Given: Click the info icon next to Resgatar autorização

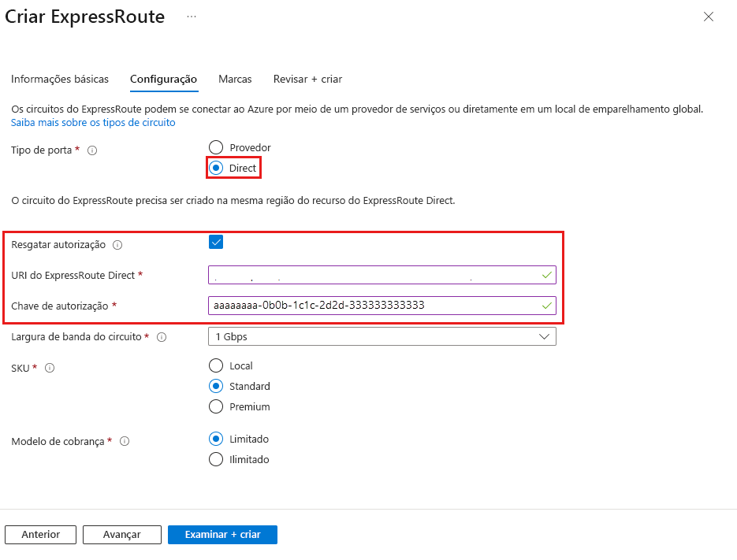Looking at the screenshot, I should click(117, 245).
